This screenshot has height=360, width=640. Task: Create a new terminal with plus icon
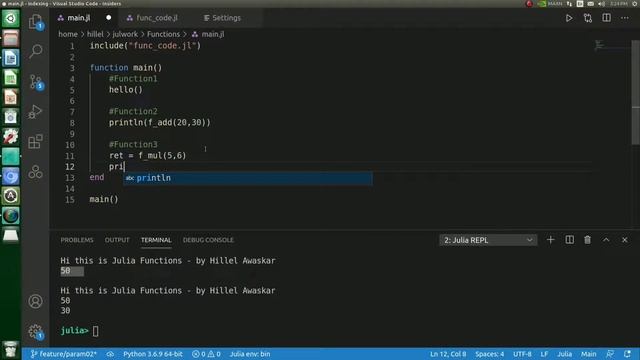coord(550,240)
